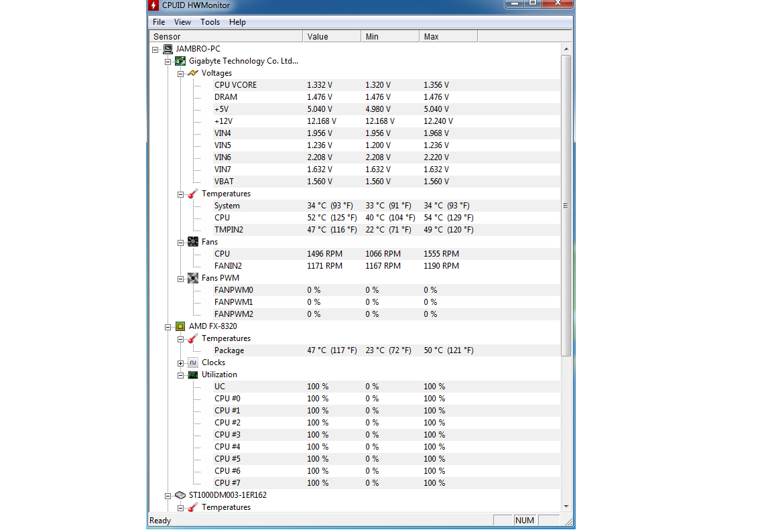Screen dimensions: 772x532
Task: Click the 1496 RPM CPU fan value
Action: 324,254
